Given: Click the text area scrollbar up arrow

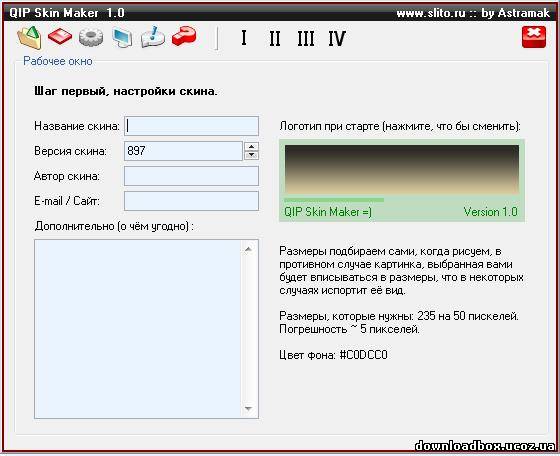Looking at the screenshot, I should (249, 249).
